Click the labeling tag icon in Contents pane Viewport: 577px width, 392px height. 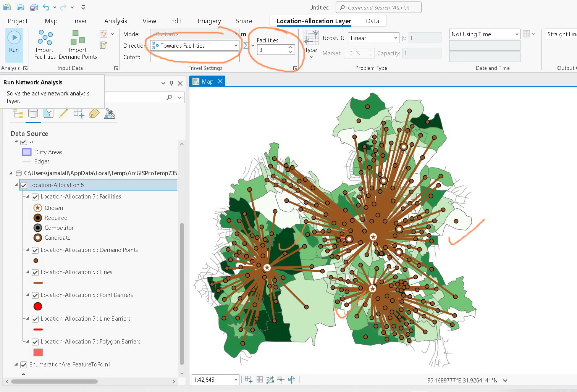click(94, 113)
